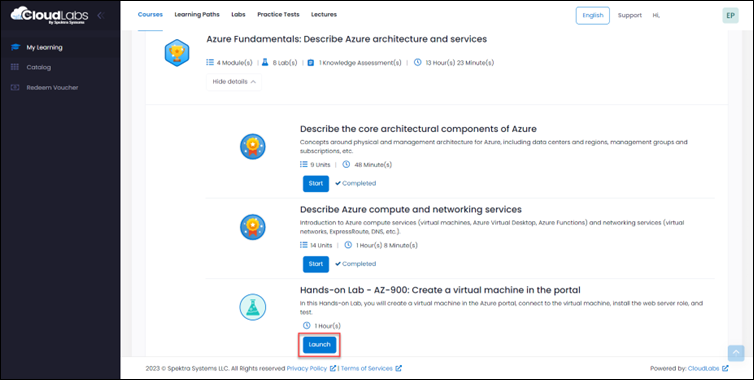Open the EP user avatar
Screen dimensions: 754x380
click(x=730, y=15)
